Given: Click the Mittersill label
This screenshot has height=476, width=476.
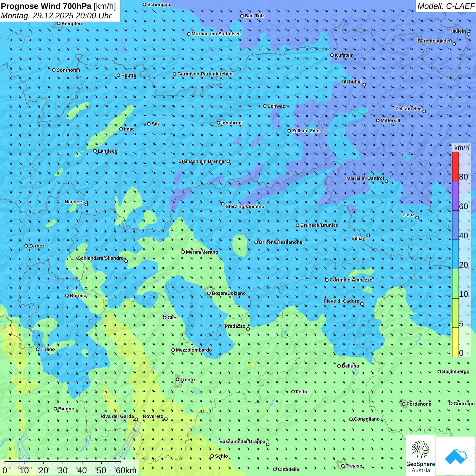Looking at the screenshot, I should [391, 120].
